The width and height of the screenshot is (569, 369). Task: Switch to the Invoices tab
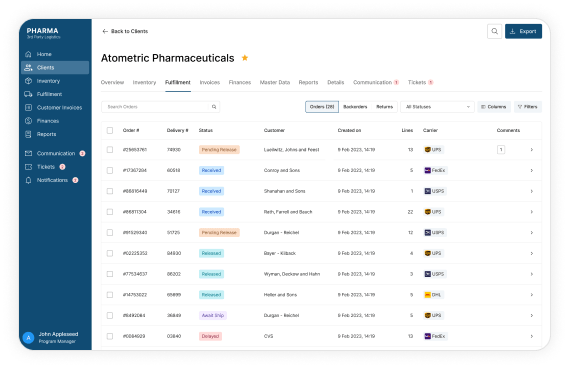click(x=210, y=82)
